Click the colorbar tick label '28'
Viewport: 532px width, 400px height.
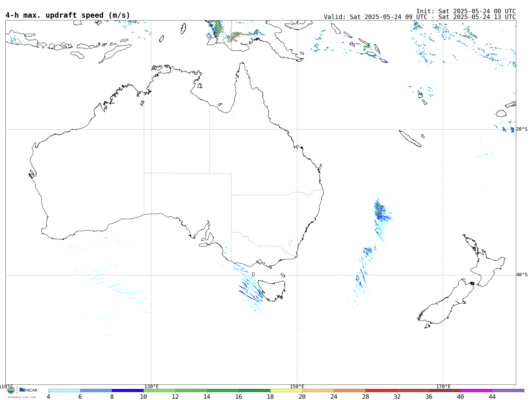(x=366, y=397)
